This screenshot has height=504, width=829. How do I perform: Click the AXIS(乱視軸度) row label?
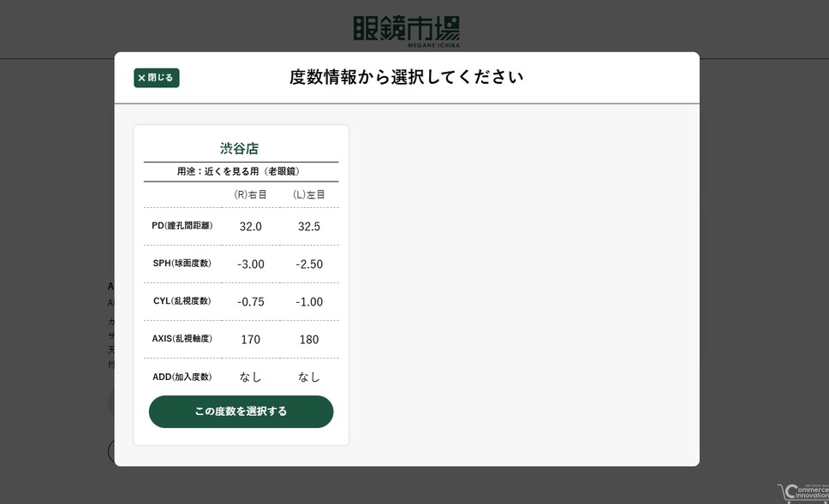click(x=182, y=339)
